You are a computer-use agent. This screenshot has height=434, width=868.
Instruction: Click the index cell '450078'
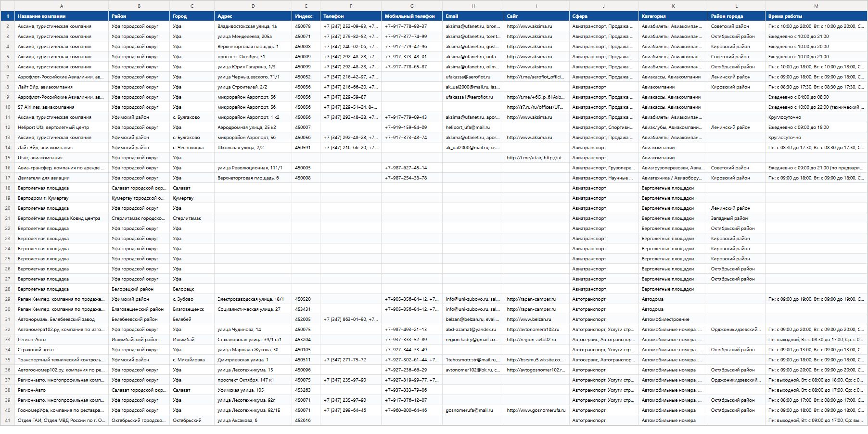coord(306,26)
